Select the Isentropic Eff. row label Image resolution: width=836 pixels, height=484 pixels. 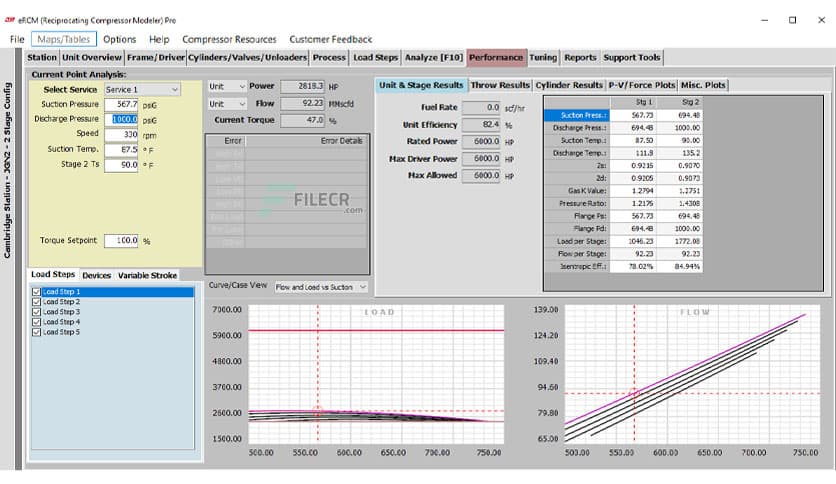click(577, 267)
